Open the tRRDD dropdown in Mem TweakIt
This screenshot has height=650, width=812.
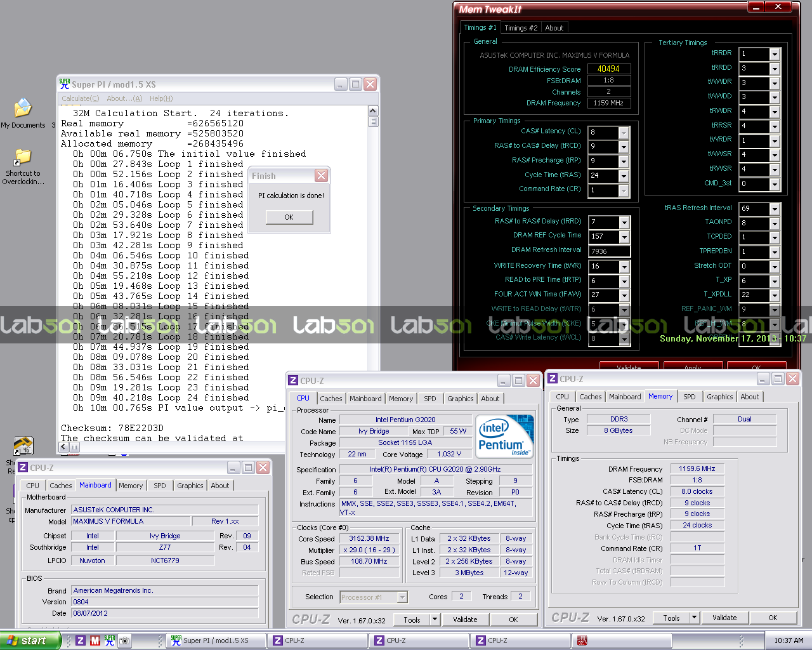click(775, 69)
